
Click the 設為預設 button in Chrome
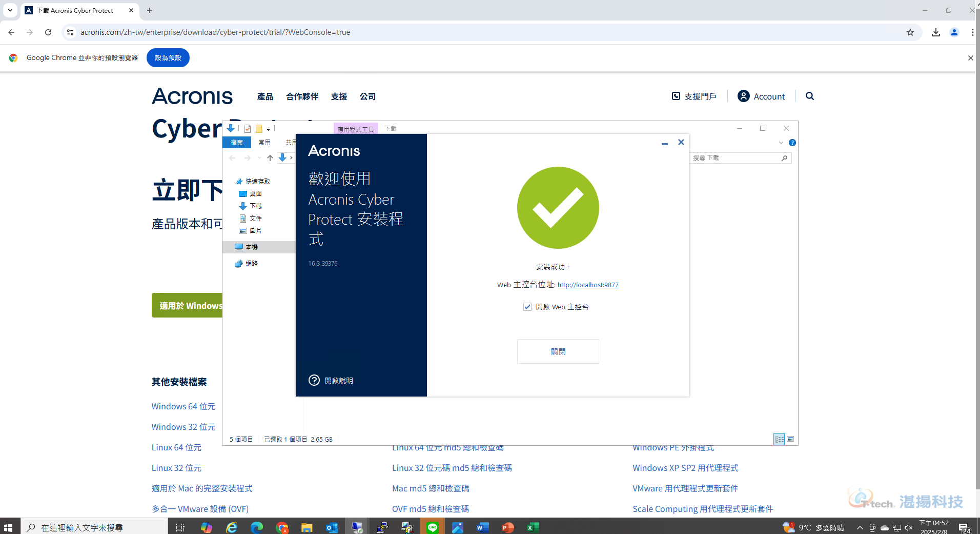(168, 58)
